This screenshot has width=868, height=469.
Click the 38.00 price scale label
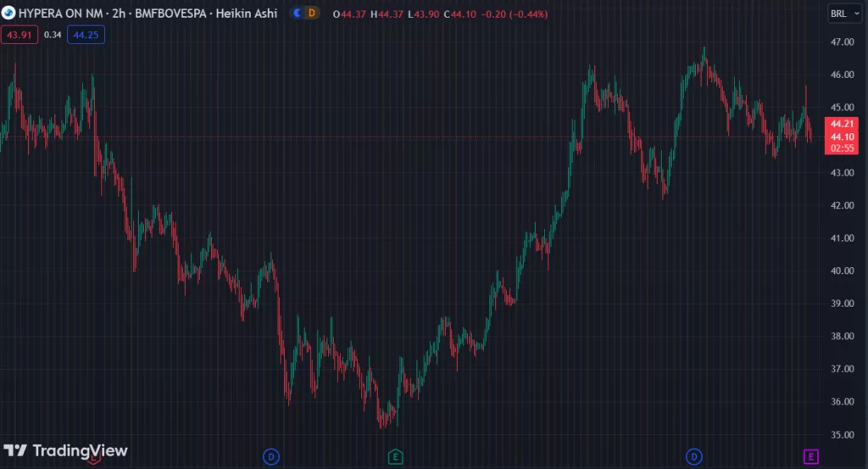[842, 336]
